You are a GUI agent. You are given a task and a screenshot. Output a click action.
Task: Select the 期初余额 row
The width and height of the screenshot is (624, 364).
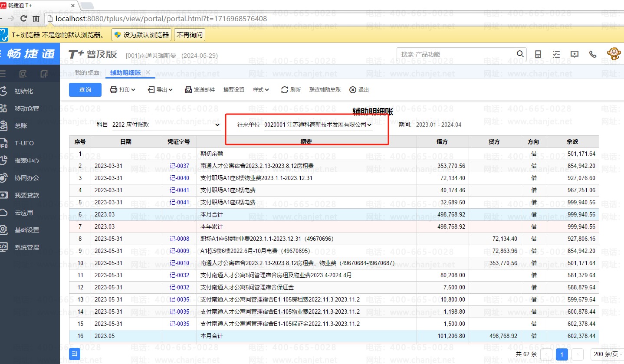coord(334,154)
